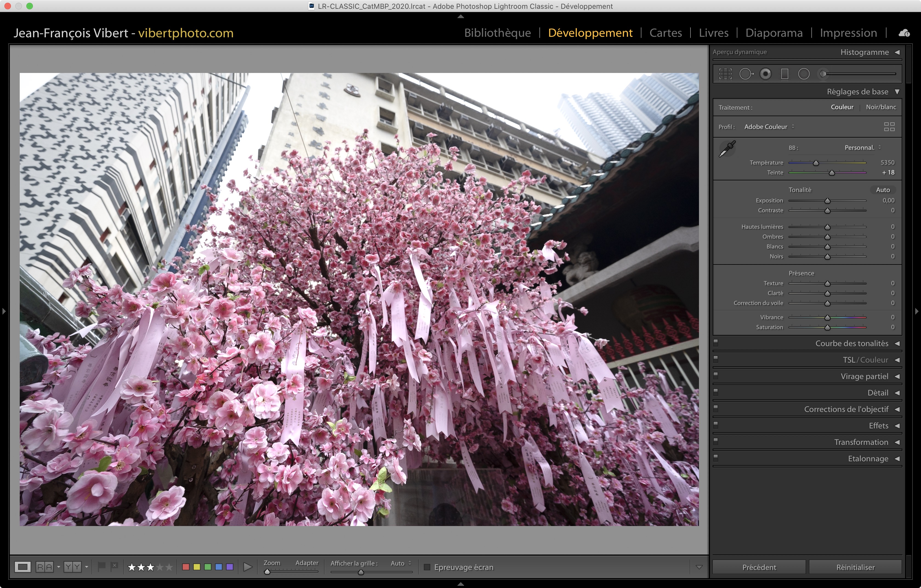Screen dimensions: 921x588
Task: Assign the red color label swatch
Action: coord(186,567)
